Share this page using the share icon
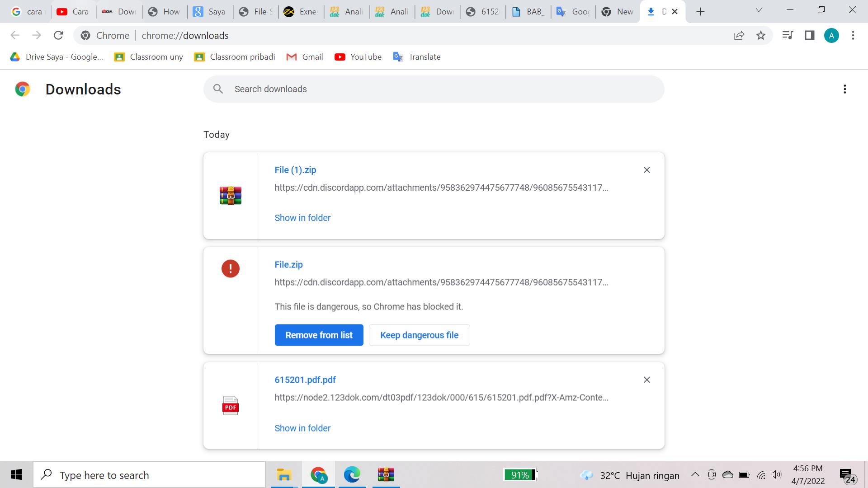 pyautogui.click(x=739, y=35)
